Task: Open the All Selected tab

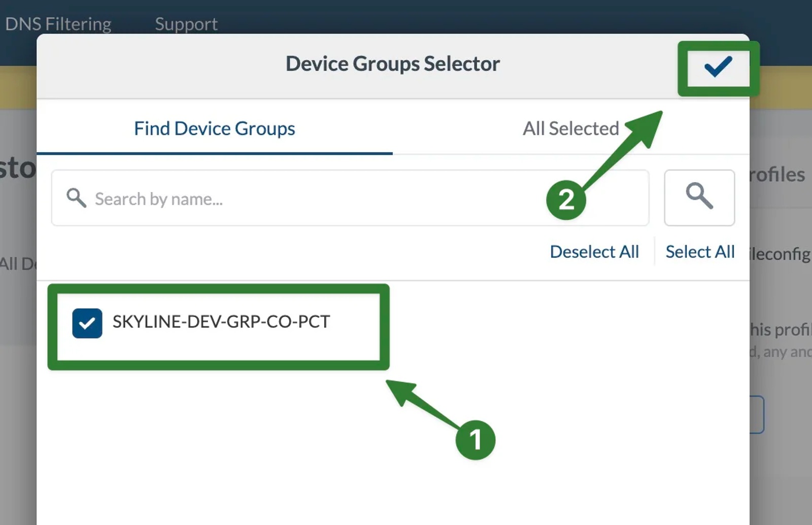Action: click(571, 128)
